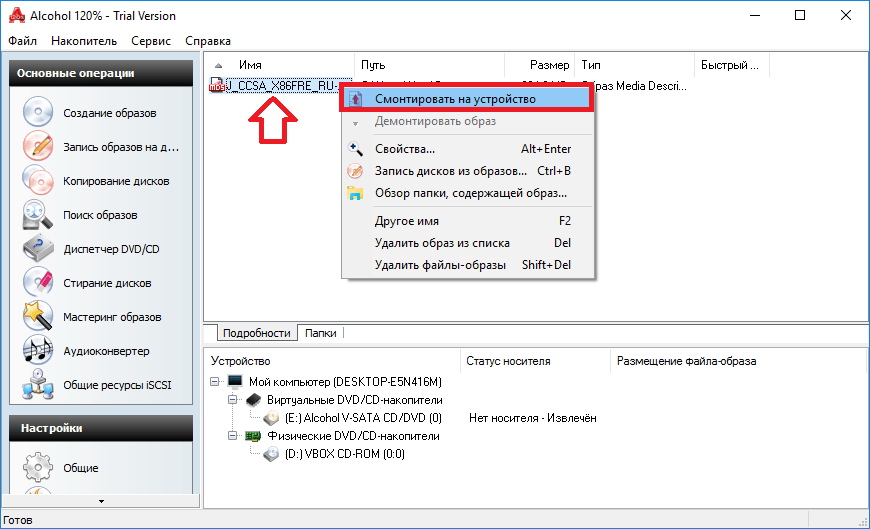Select the (E:) Alcohol V-SATA CD/DVD drive

(x=363, y=417)
